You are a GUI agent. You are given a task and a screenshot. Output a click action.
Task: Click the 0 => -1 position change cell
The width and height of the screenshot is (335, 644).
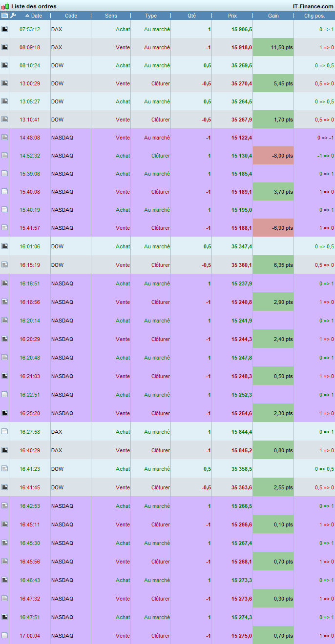tap(325, 138)
